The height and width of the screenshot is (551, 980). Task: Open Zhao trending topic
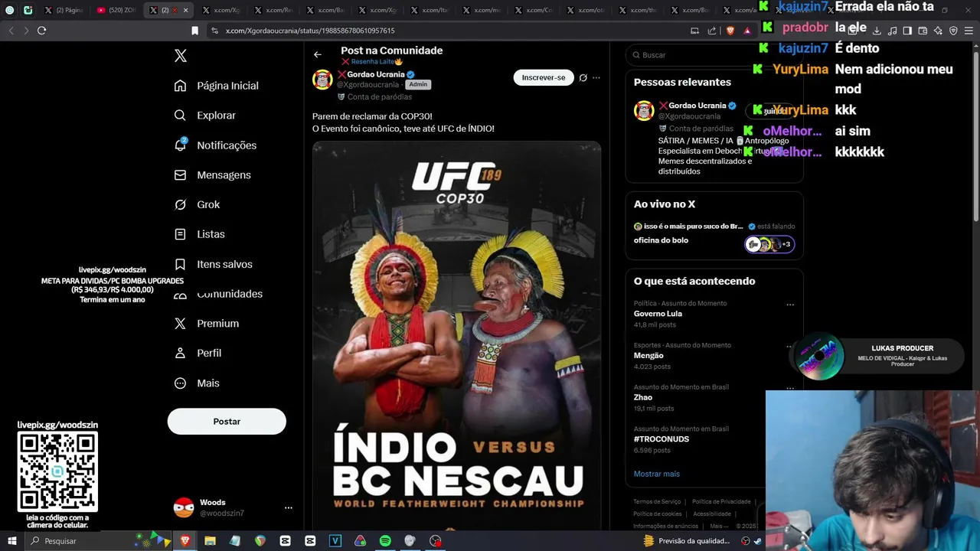point(643,397)
